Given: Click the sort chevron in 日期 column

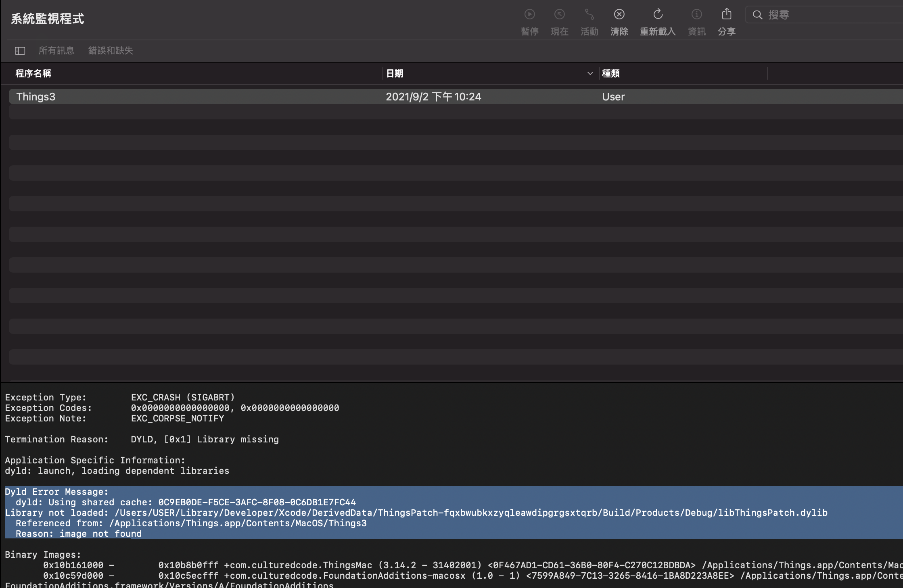Looking at the screenshot, I should click(x=590, y=73).
